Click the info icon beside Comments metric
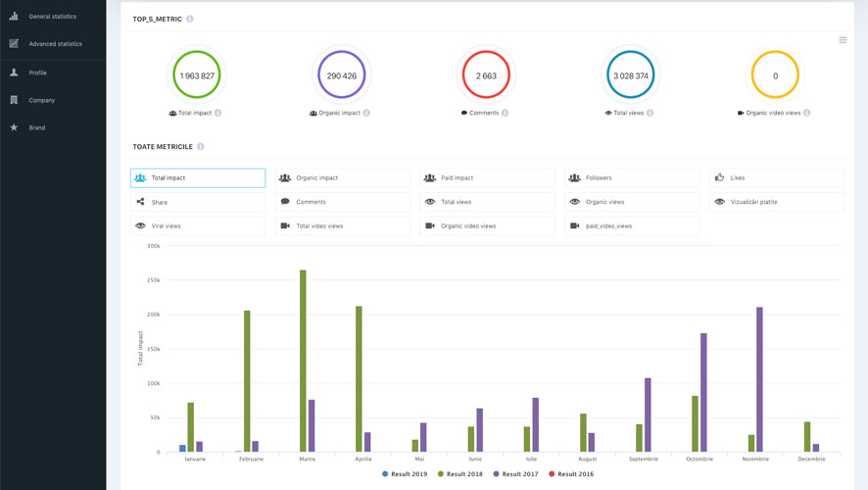The image size is (868, 490). click(x=505, y=113)
